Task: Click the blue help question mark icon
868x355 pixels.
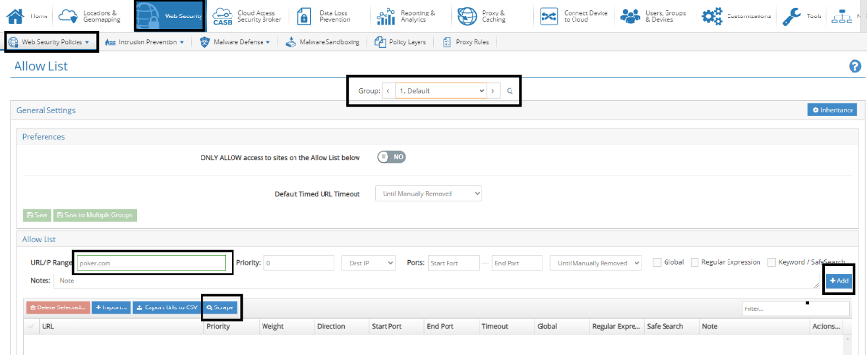Action: point(854,67)
